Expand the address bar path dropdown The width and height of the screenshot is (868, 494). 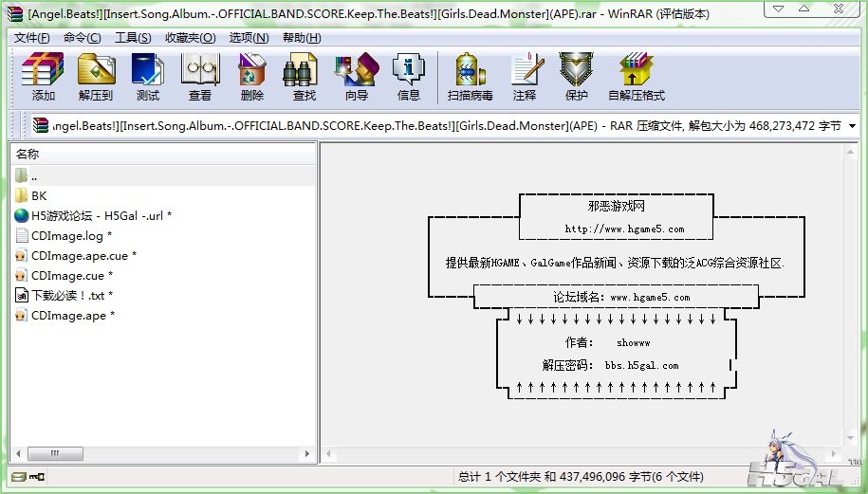853,126
